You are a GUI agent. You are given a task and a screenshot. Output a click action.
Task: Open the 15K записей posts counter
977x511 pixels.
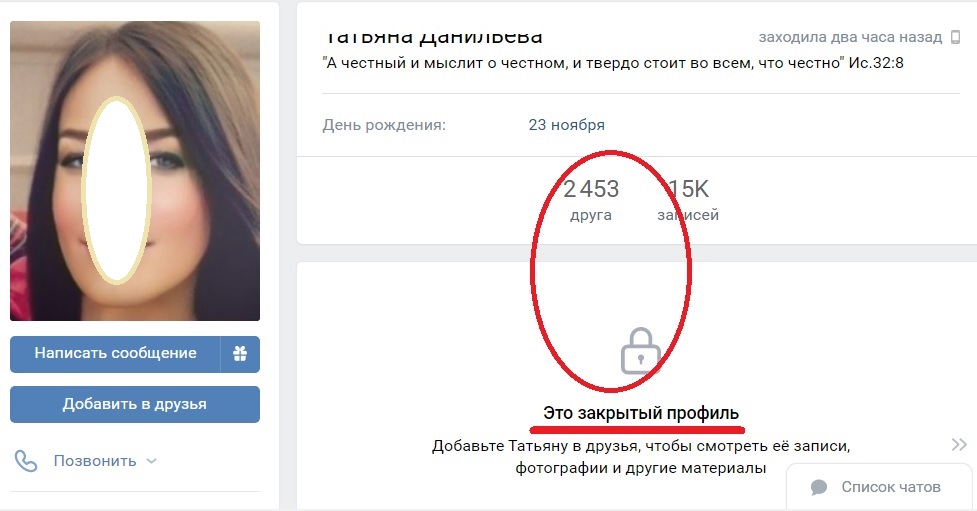tap(688, 200)
